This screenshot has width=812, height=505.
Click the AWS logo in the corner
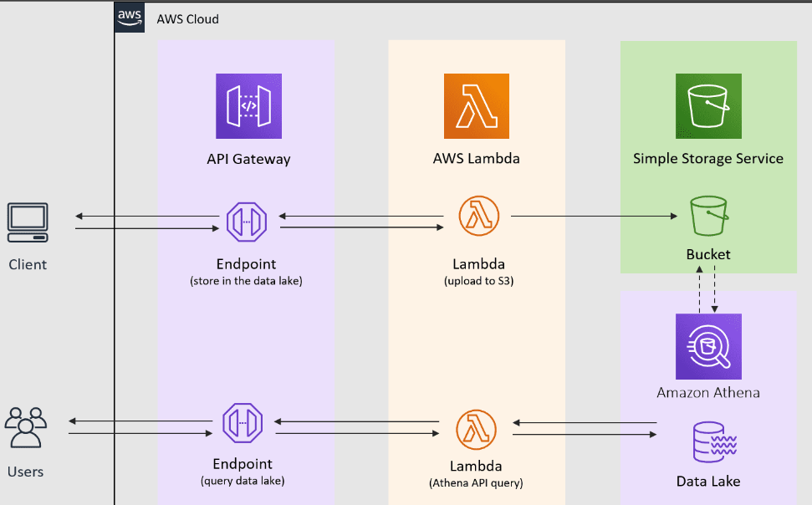pos(130,17)
